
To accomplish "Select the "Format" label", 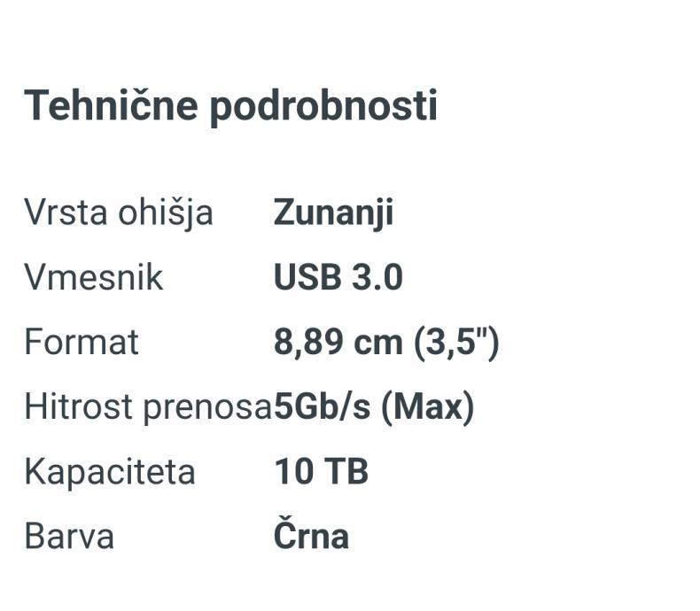I will (82, 342).
